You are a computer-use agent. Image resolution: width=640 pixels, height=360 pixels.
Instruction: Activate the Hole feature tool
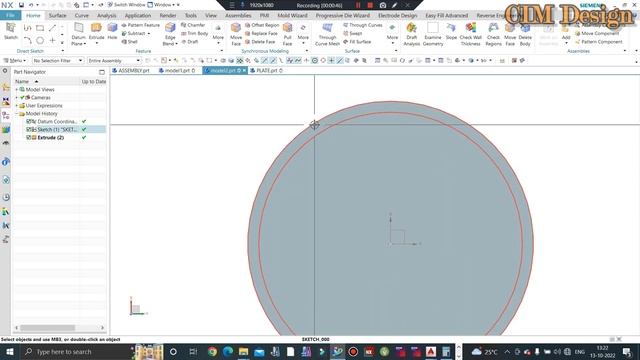(112, 31)
